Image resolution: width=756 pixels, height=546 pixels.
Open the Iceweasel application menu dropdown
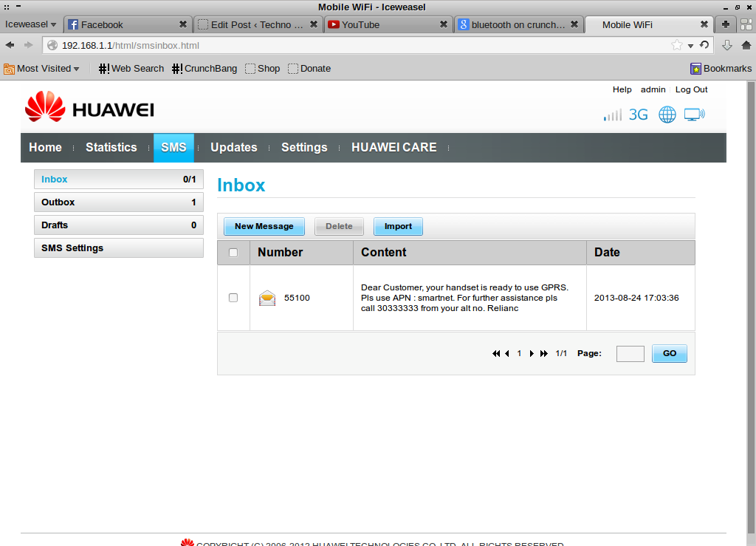[x=31, y=24]
